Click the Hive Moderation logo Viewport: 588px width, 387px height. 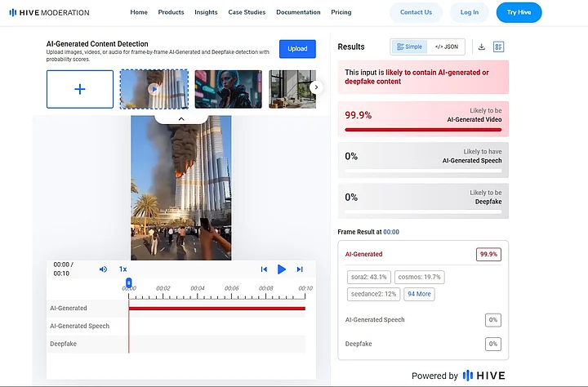point(49,12)
